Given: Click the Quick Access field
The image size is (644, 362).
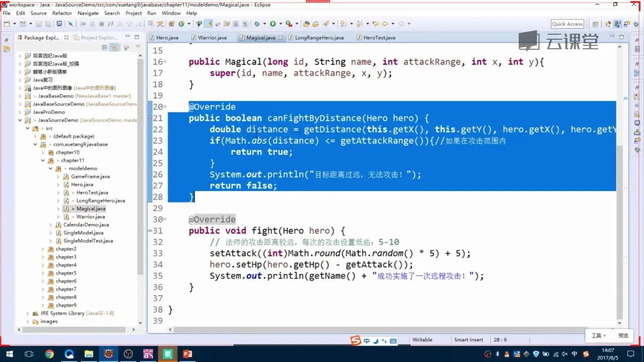Looking at the screenshot, I should (566, 23).
